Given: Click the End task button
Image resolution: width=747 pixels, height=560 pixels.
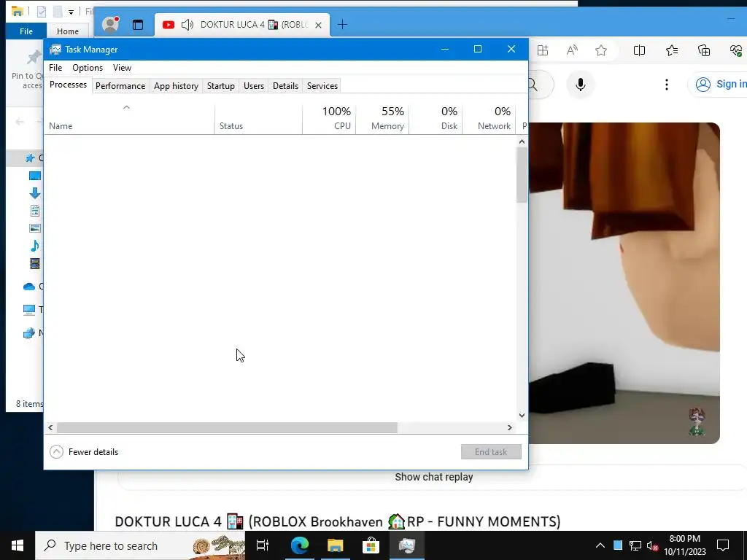Looking at the screenshot, I should [x=491, y=452].
